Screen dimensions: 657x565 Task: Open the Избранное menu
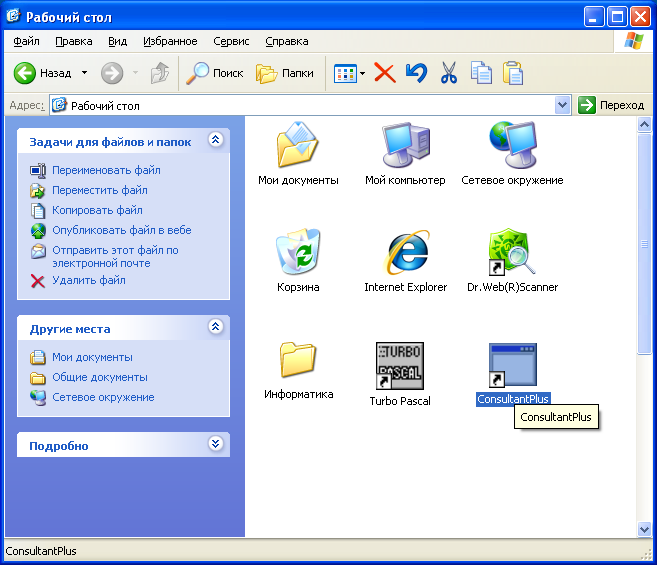click(170, 41)
